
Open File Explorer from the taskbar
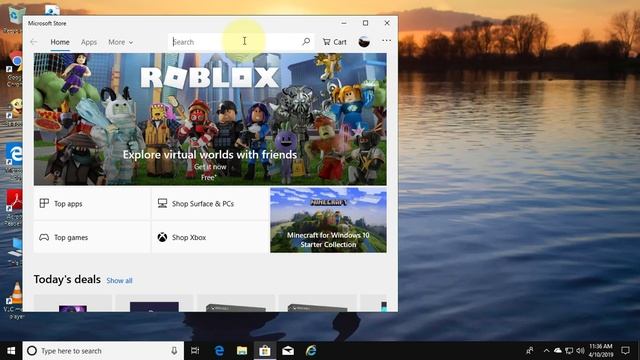tap(242, 351)
